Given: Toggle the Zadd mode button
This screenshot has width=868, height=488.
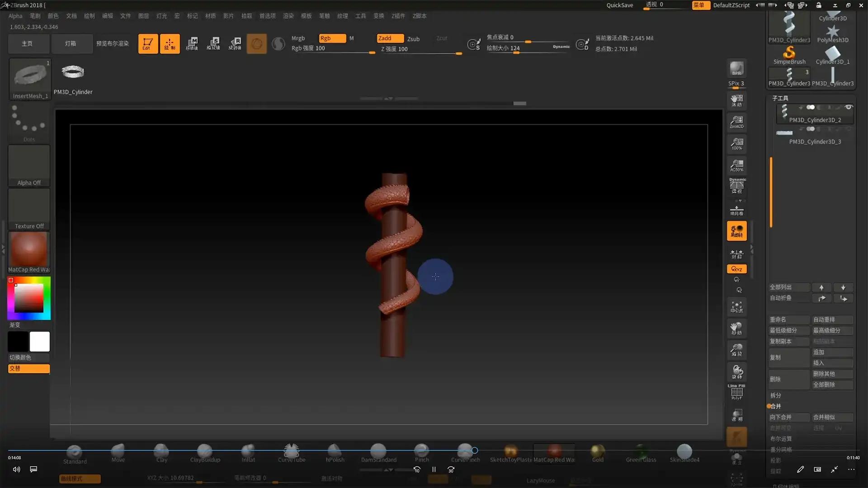Looking at the screenshot, I should pyautogui.click(x=390, y=38).
